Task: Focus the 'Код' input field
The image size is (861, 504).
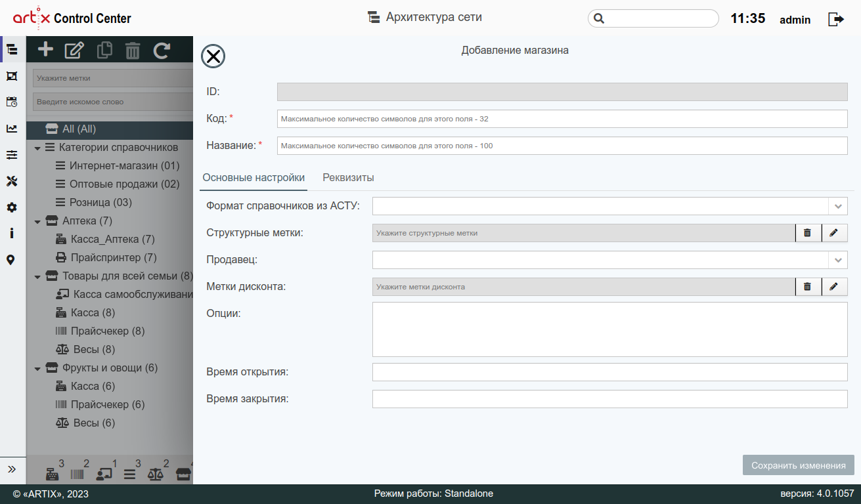Action: click(562, 119)
